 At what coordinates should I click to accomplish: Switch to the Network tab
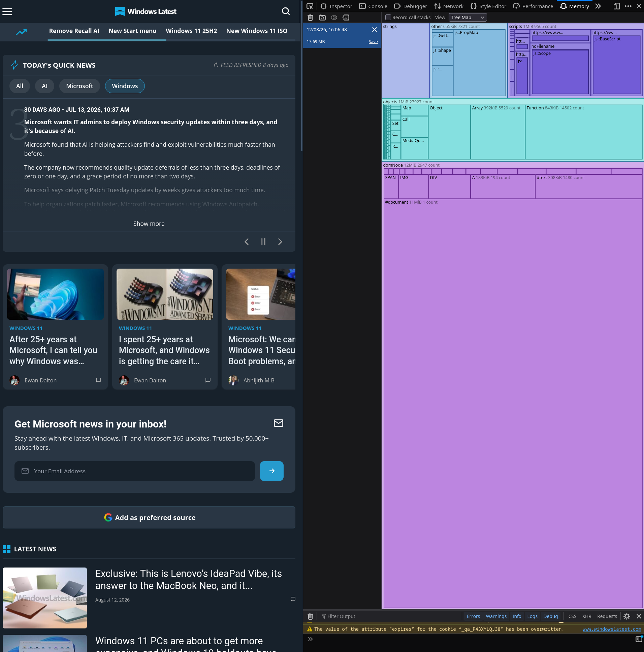(449, 6)
